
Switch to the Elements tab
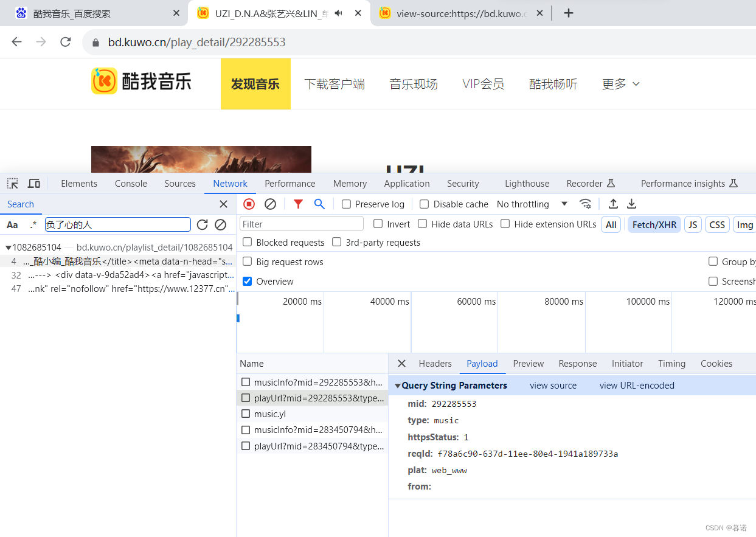(x=79, y=184)
